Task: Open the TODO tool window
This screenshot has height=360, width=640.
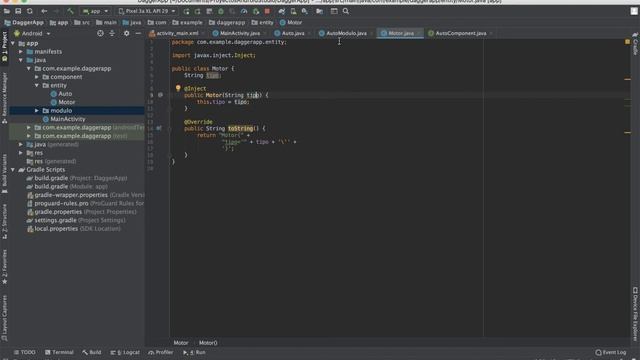Action: [x=24, y=352]
